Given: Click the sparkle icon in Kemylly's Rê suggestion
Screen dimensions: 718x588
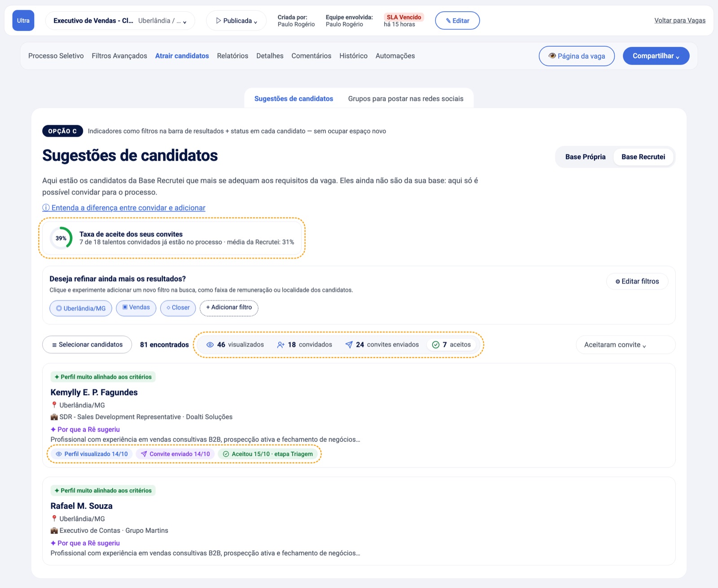Looking at the screenshot, I should click(x=53, y=429).
